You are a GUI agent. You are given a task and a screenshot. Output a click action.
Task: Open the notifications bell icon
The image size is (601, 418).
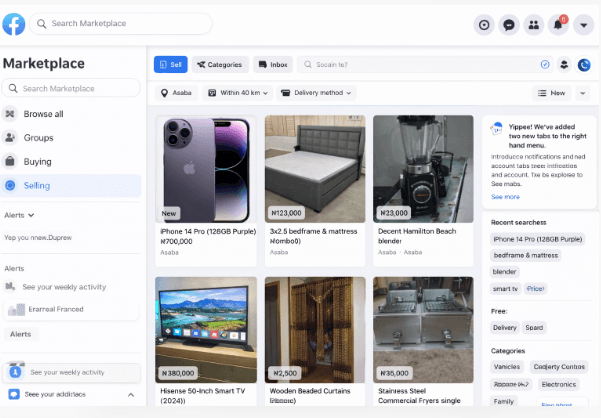558,25
